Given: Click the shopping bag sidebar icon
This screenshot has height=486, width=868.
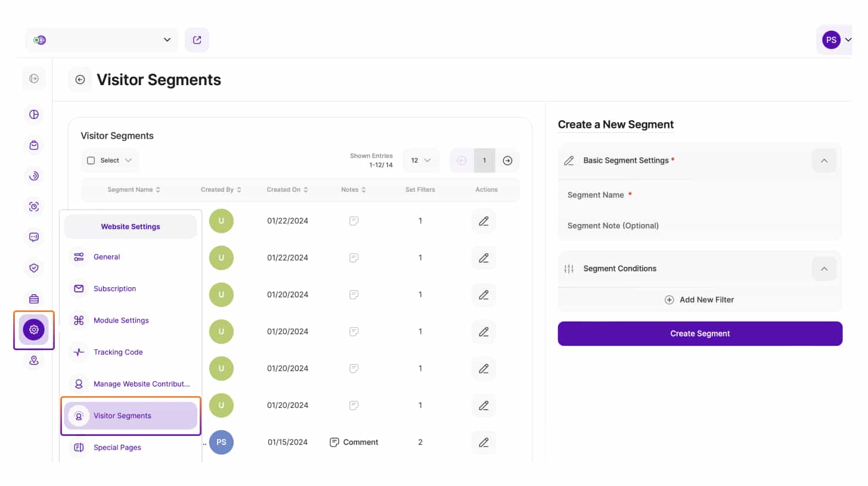Looking at the screenshot, I should coord(34,145).
